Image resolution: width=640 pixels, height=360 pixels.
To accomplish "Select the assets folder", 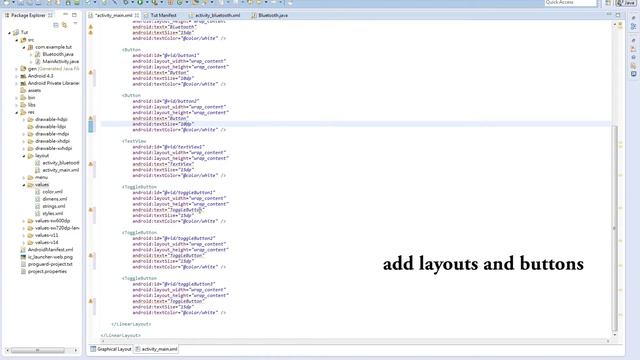I will coord(31,90).
